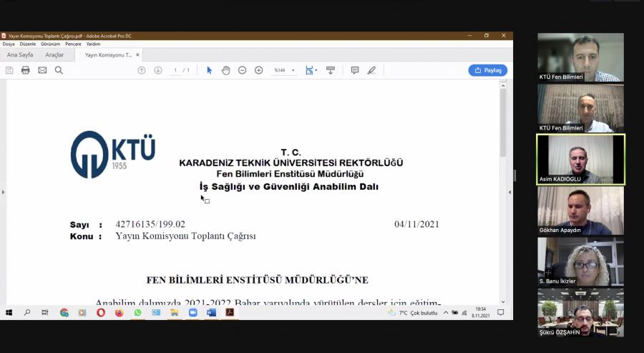This screenshot has width=644, height=353.
Task: Open Firefox from the taskbar
Action: pos(119,313)
